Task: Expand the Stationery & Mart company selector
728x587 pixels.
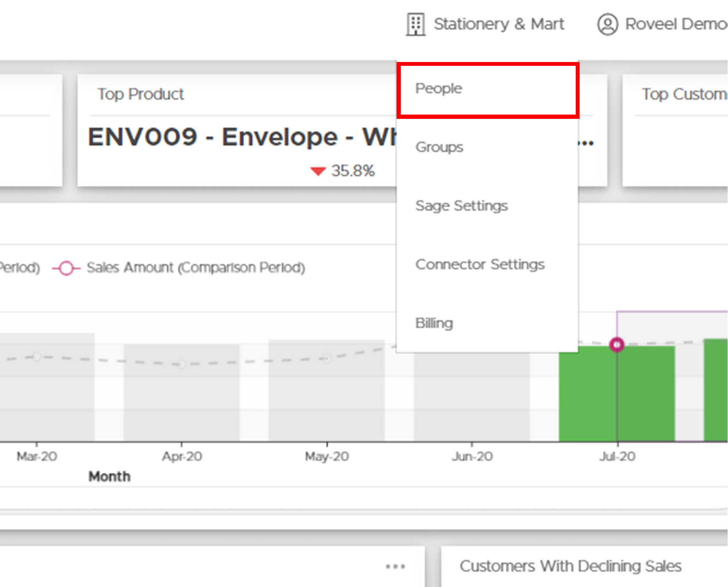Action: click(x=499, y=24)
